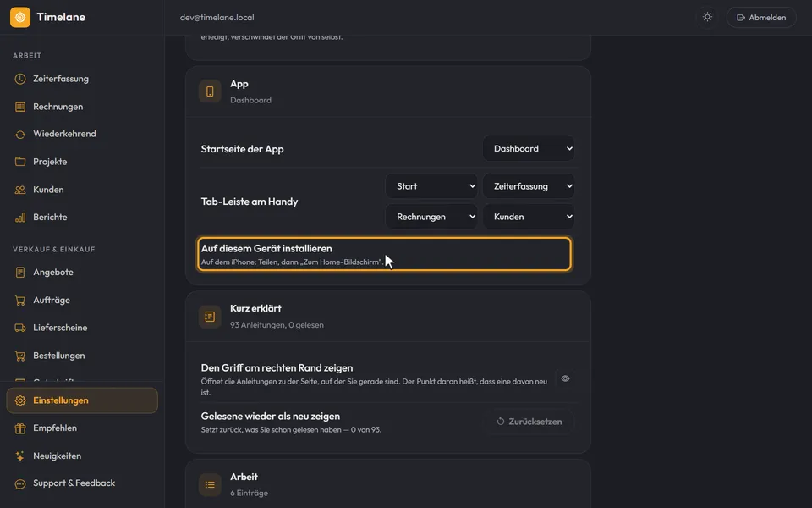Select Einstellungen in the sidebar
Viewport: 812px width, 508px height.
coord(82,400)
